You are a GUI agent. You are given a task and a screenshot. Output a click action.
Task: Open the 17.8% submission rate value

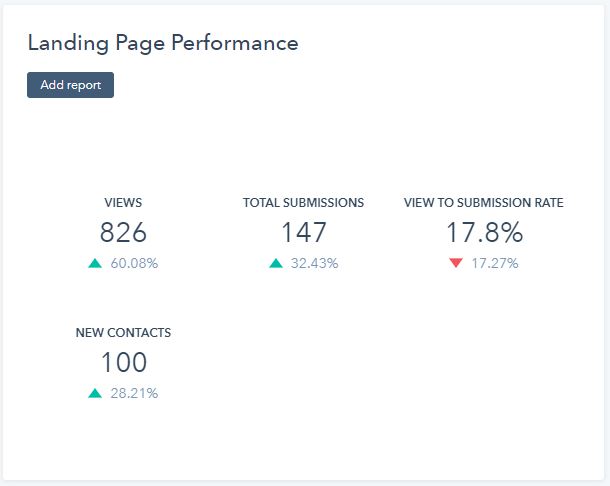(x=484, y=233)
